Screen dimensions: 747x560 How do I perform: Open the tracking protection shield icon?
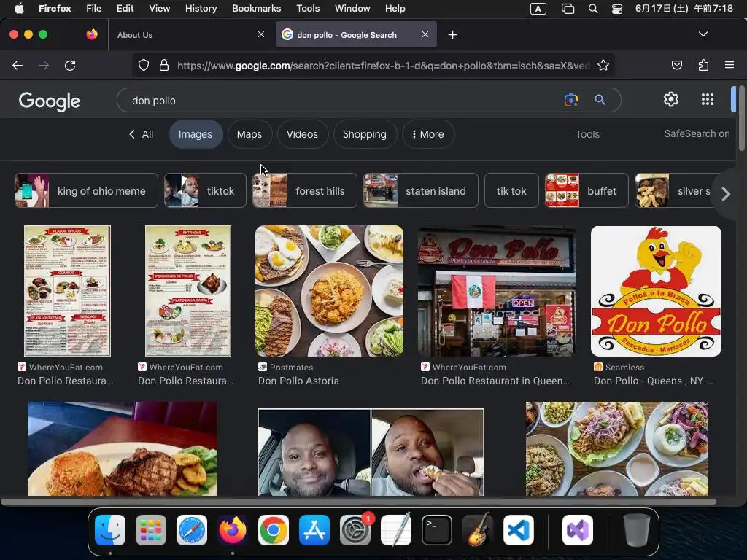coord(144,65)
